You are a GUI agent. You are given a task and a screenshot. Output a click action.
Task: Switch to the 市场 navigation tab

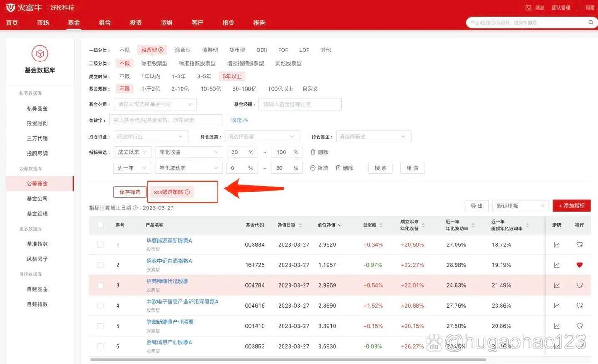pyautogui.click(x=43, y=22)
